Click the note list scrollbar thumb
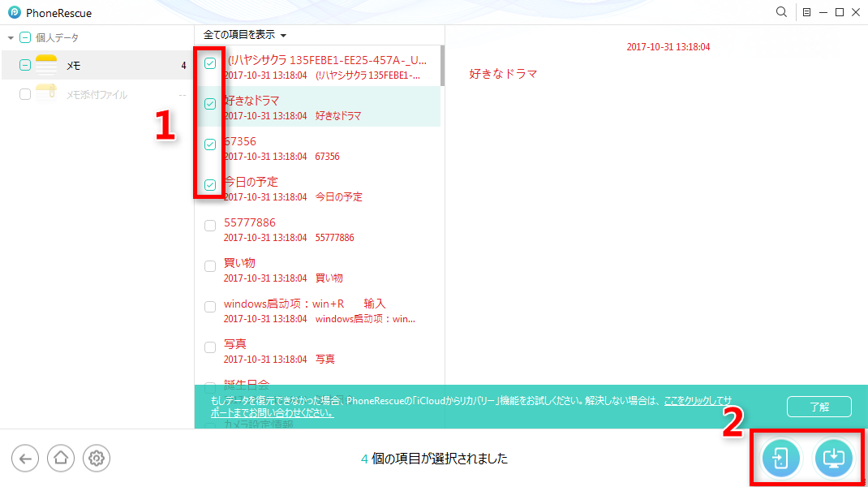The width and height of the screenshot is (868, 487). pyautogui.click(x=442, y=66)
